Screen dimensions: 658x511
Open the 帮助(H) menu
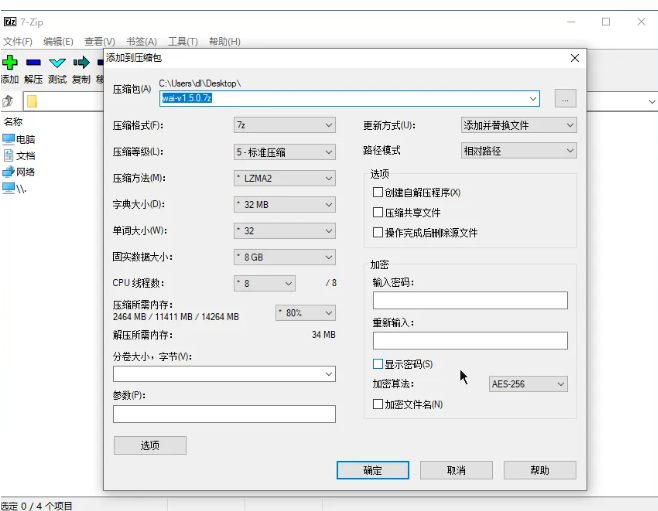(x=225, y=42)
